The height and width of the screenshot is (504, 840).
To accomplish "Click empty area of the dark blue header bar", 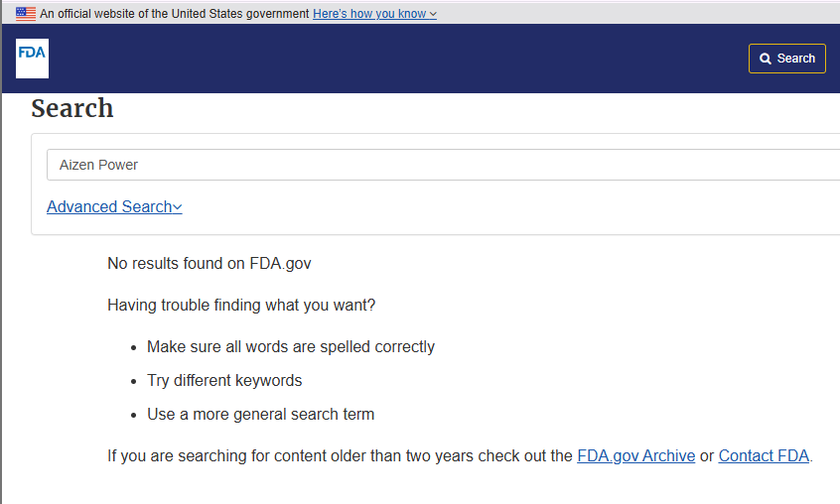I will point(397,59).
